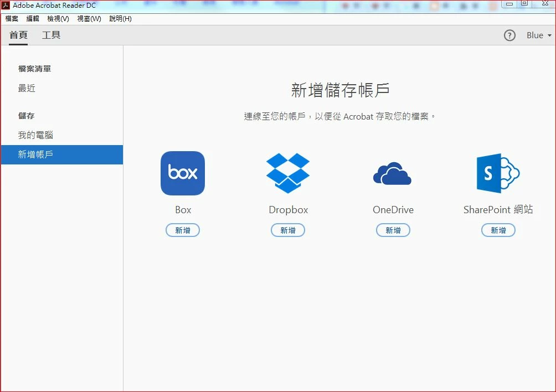Open the 說明(H) menu
The height and width of the screenshot is (392, 556).
[x=121, y=19]
